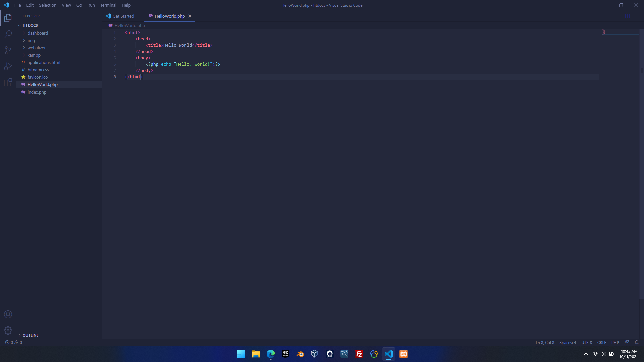Collapse the HTDOCS folder section

coord(30,25)
